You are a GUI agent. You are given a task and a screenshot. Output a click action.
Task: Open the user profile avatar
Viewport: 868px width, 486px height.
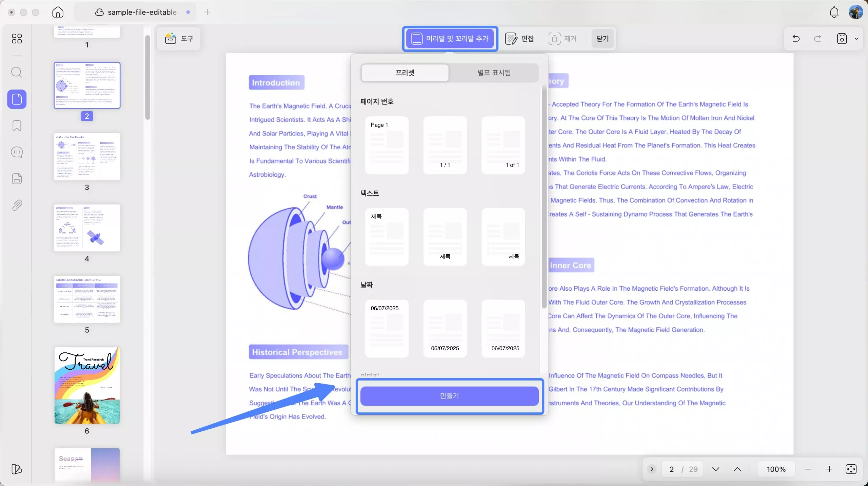pyautogui.click(x=855, y=12)
